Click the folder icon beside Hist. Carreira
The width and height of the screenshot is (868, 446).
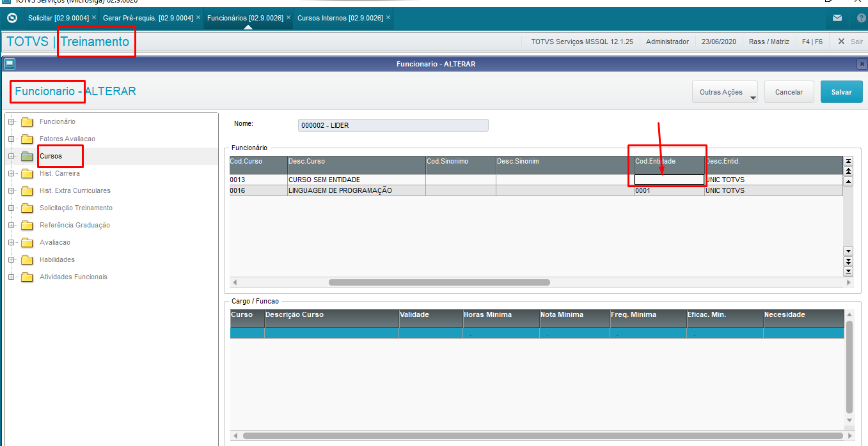[26, 173]
